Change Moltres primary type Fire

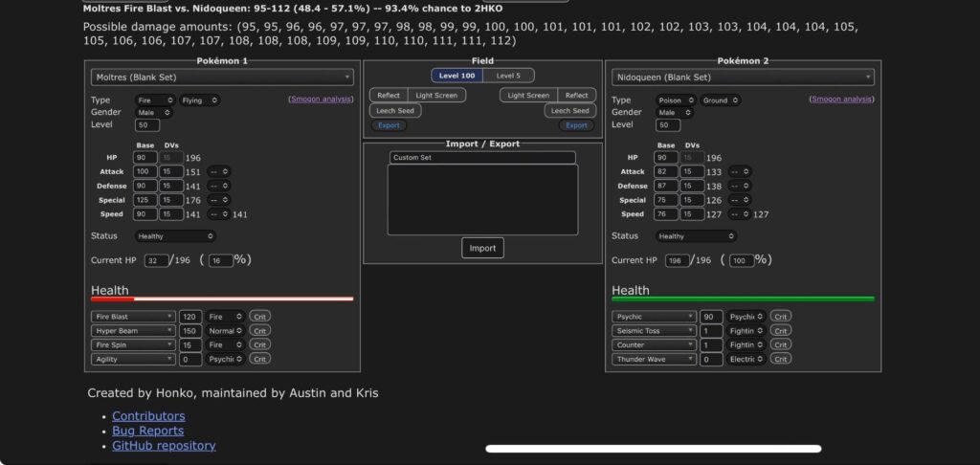coord(155,100)
